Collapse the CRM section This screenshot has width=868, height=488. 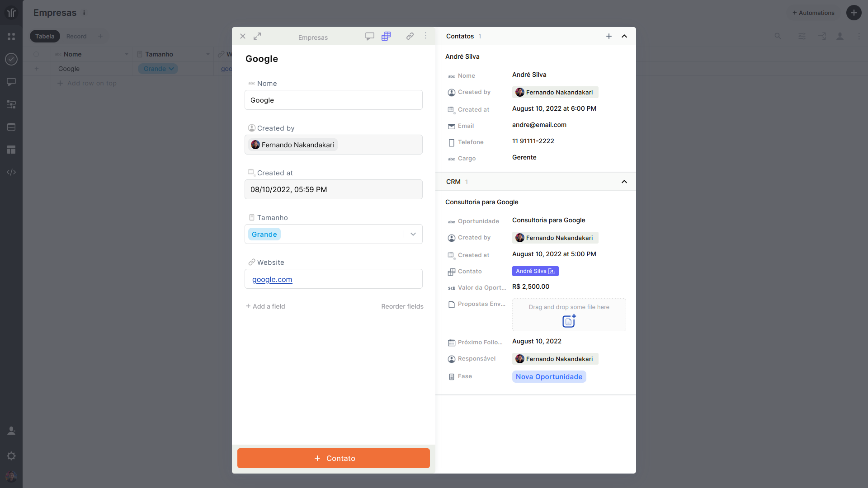point(624,182)
